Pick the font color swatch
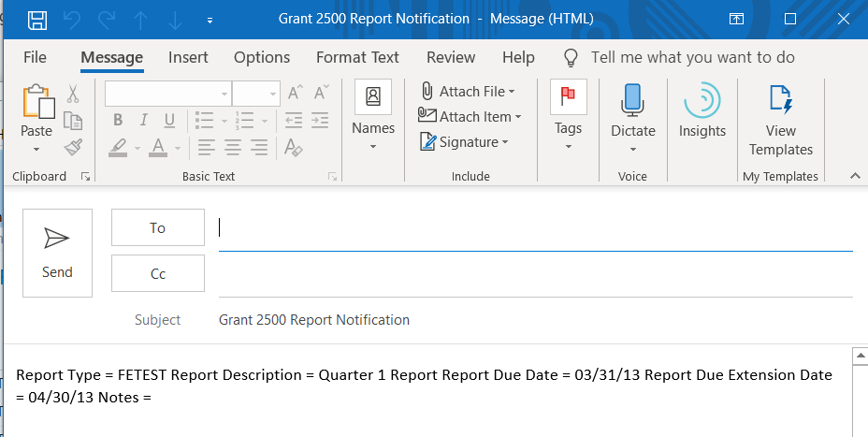 tap(156, 147)
